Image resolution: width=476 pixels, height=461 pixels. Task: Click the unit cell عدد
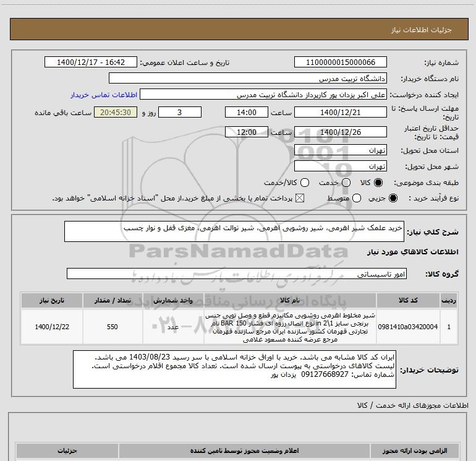173,327
